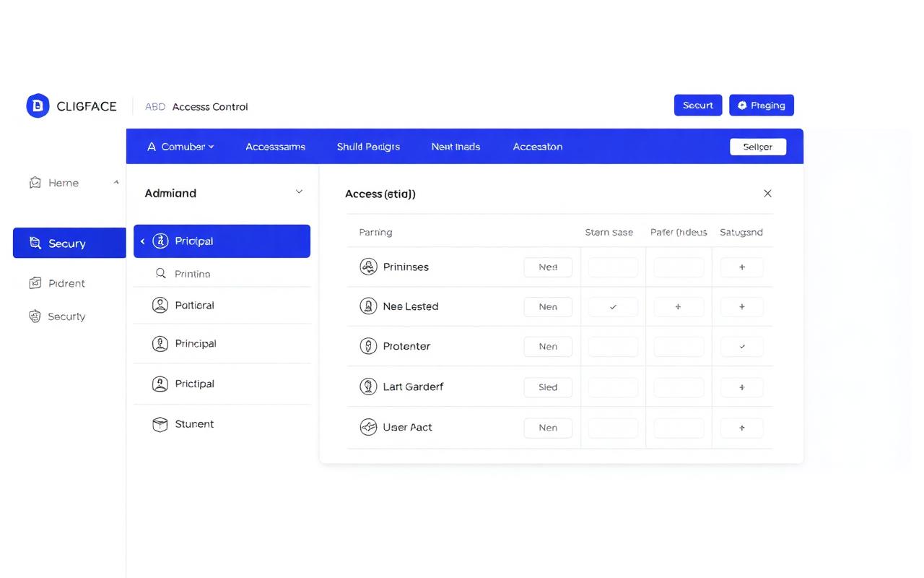Viewport: 924px width, 578px height.
Task: Open the Nen dropdown for User Aact
Action: pos(548,428)
